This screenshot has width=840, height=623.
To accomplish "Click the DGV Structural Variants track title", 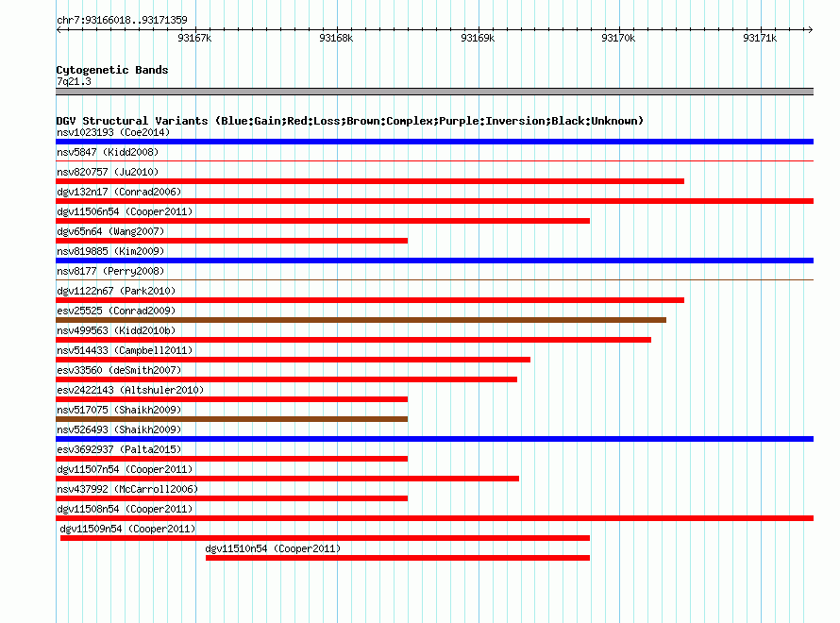I will [x=350, y=121].
